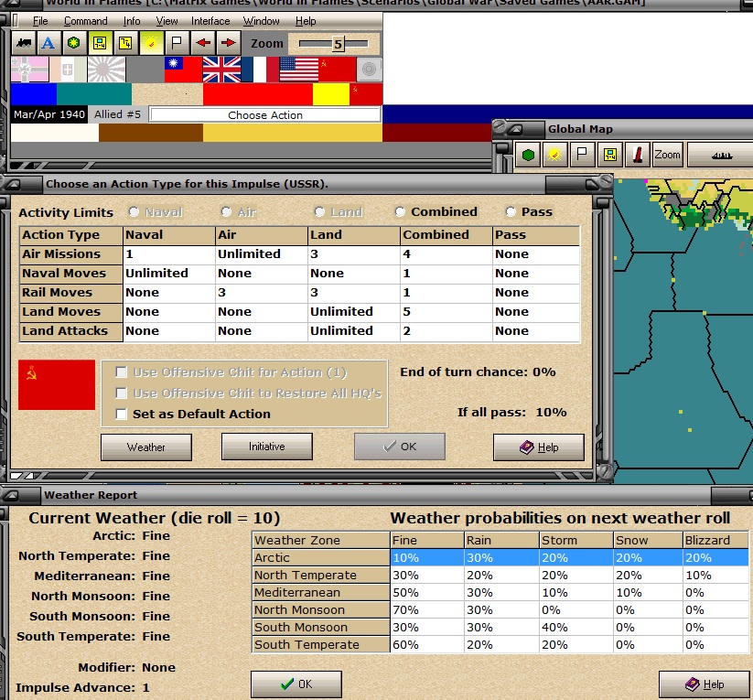Image resolution: width=753 pixels, height=700 pixels.
Task: Click the Zoom slider handle showing 5
Action: tap(339, 44)
